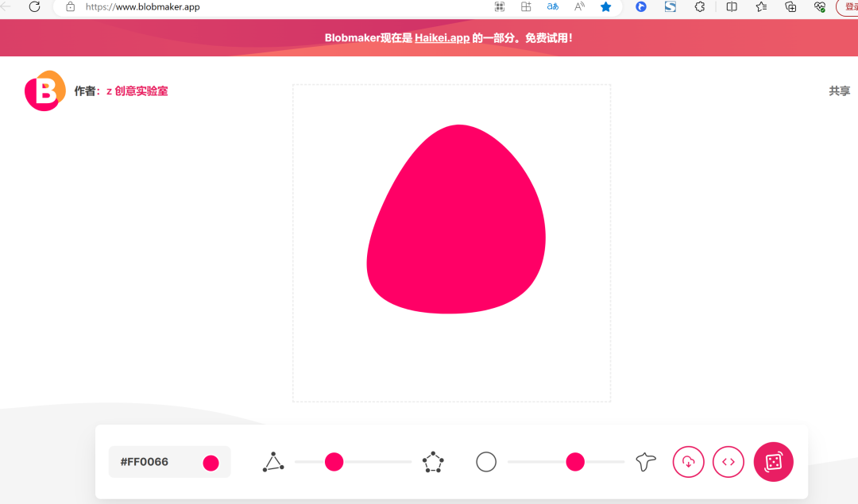Image resolution: width=858 pixels, height=504 pixels.
Task: Open the pink color swatch picker
Action: click(x=211, y=463)
